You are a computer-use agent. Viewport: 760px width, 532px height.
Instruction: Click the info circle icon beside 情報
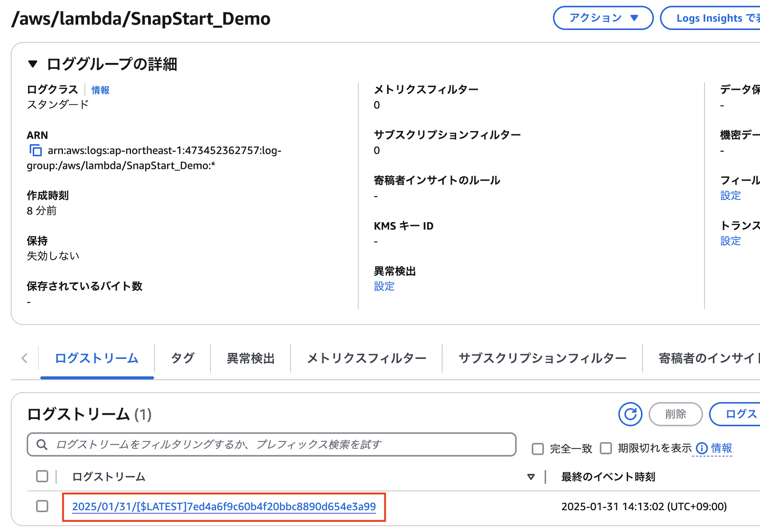(702, 448)
